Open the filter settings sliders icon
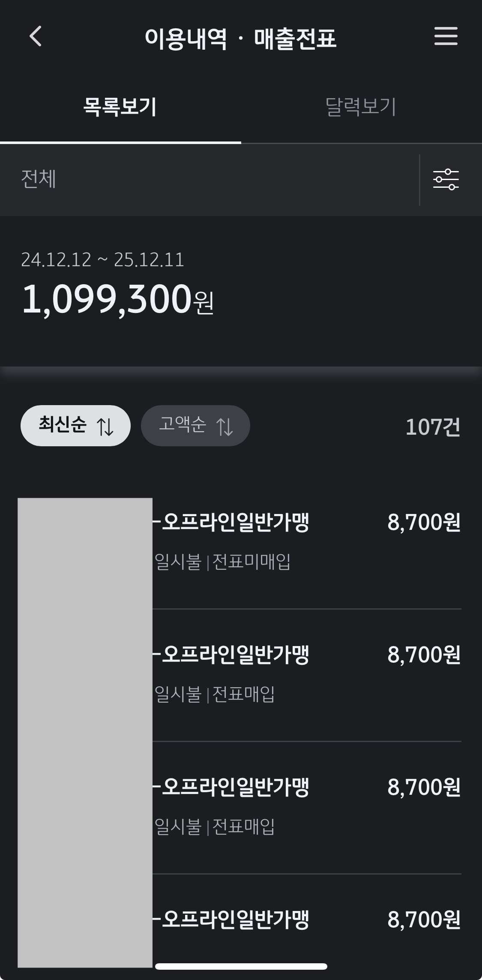The image size is (482, 980). (x=446, y=180)
